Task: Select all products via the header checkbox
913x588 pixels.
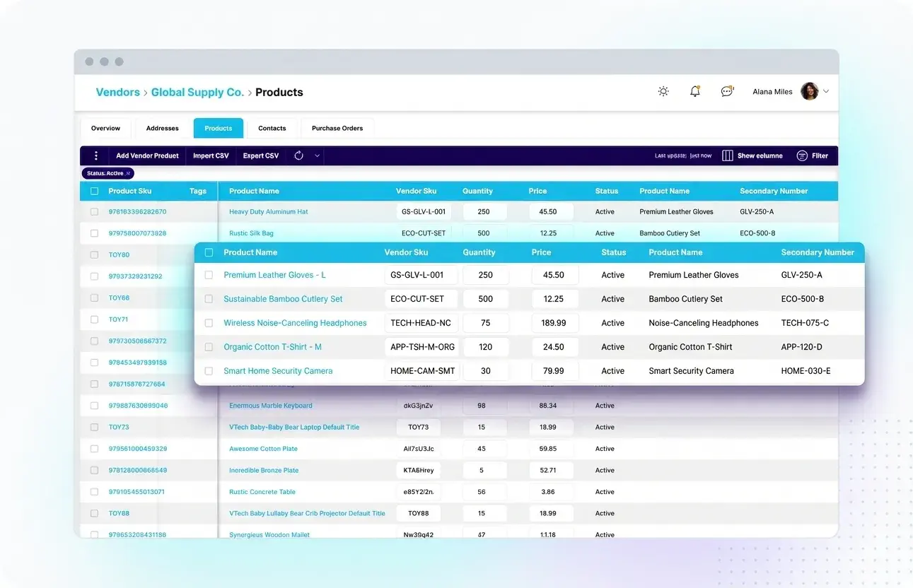Action: pos(93,191)
